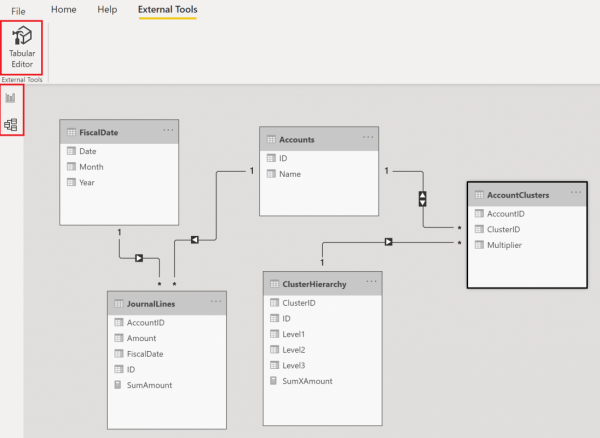Screen dimensions: 600x438
Task: Select the JournalLines table header
Action: pos(167,304)
